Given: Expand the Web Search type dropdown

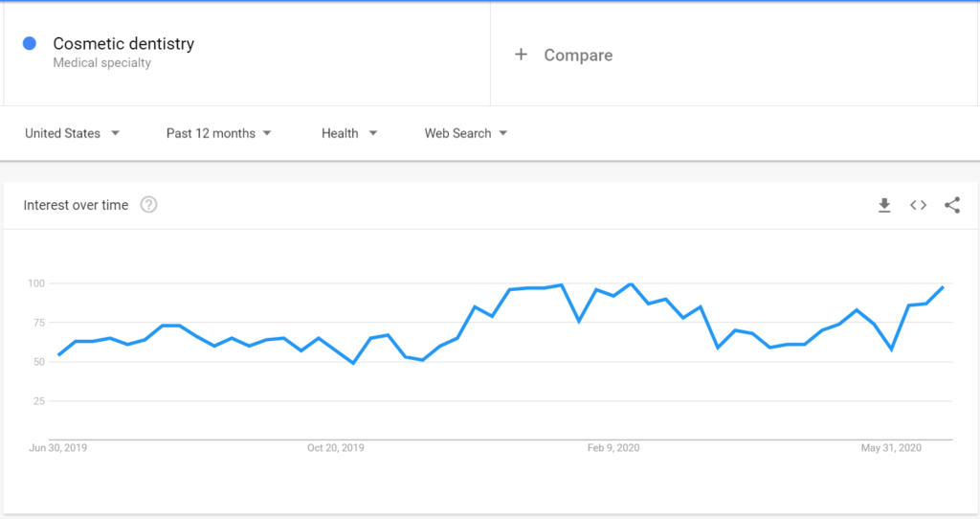Looking at the screenshot, I should click(466, 133).
